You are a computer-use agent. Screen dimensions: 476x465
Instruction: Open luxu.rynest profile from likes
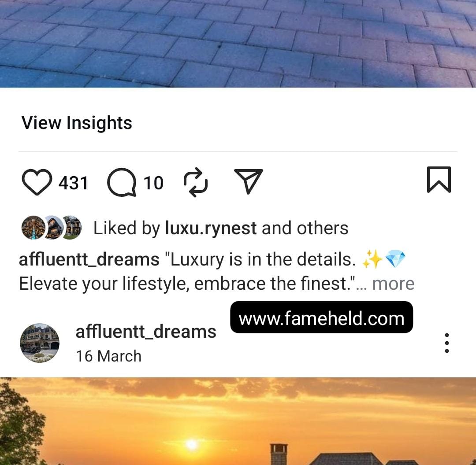211,228
